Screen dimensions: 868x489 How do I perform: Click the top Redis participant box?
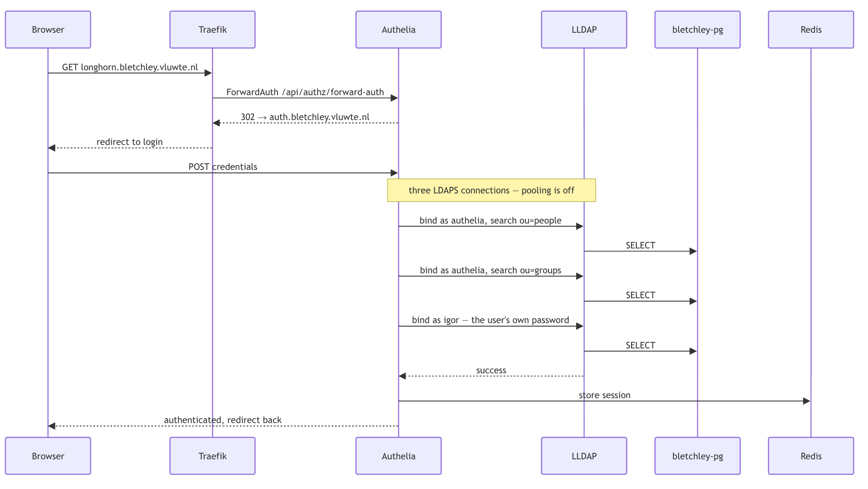tap(811, 30)
